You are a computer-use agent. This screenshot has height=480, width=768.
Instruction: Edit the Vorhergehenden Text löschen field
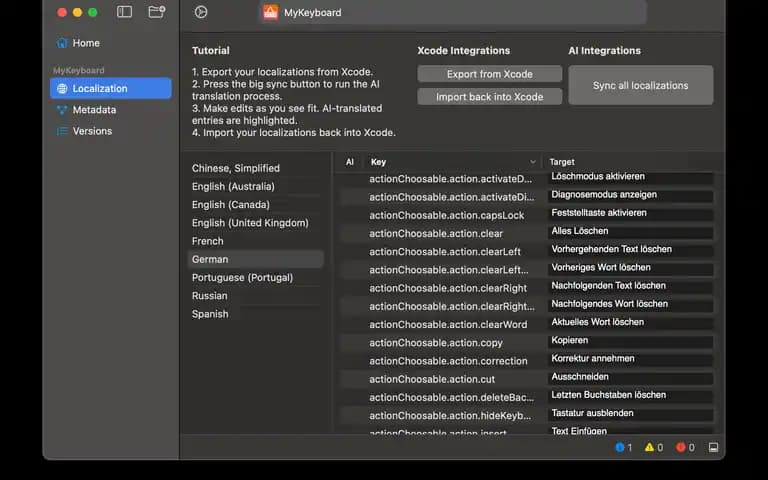coord(630,249)
